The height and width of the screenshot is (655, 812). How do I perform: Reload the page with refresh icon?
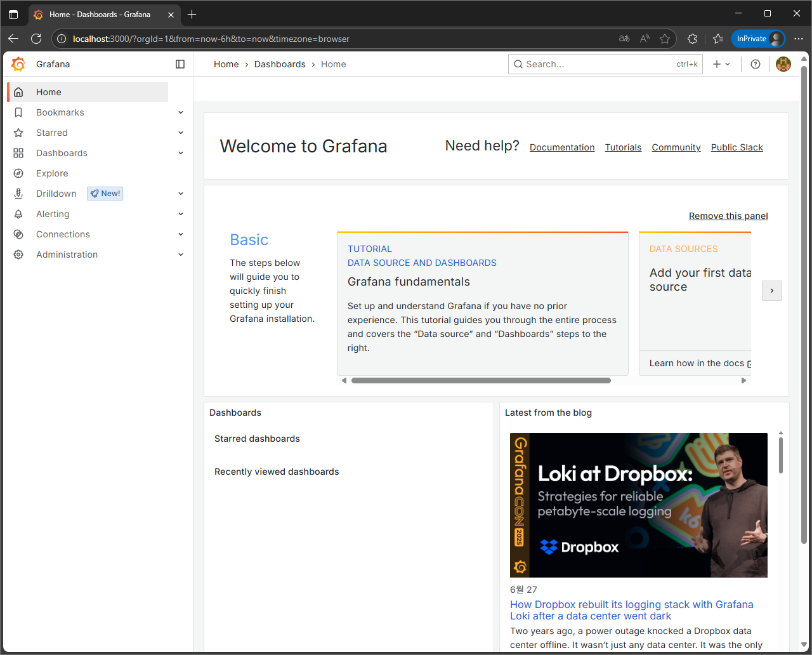point(36,39)
